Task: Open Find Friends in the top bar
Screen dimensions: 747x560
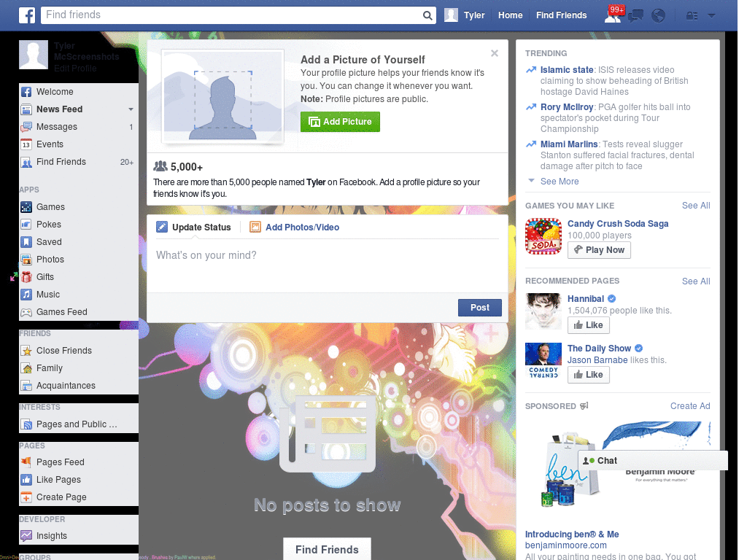Action: [x=561, y=15]
